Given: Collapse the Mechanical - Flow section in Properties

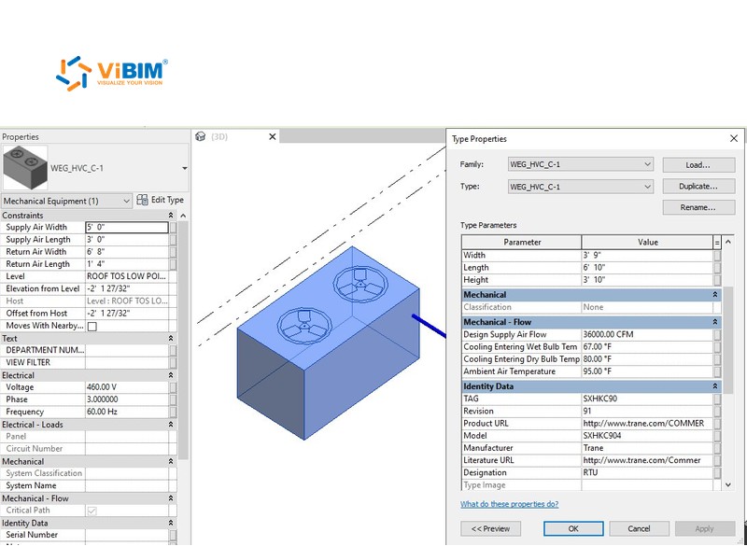Looking at the screenshot, I should tap(171, 498).
